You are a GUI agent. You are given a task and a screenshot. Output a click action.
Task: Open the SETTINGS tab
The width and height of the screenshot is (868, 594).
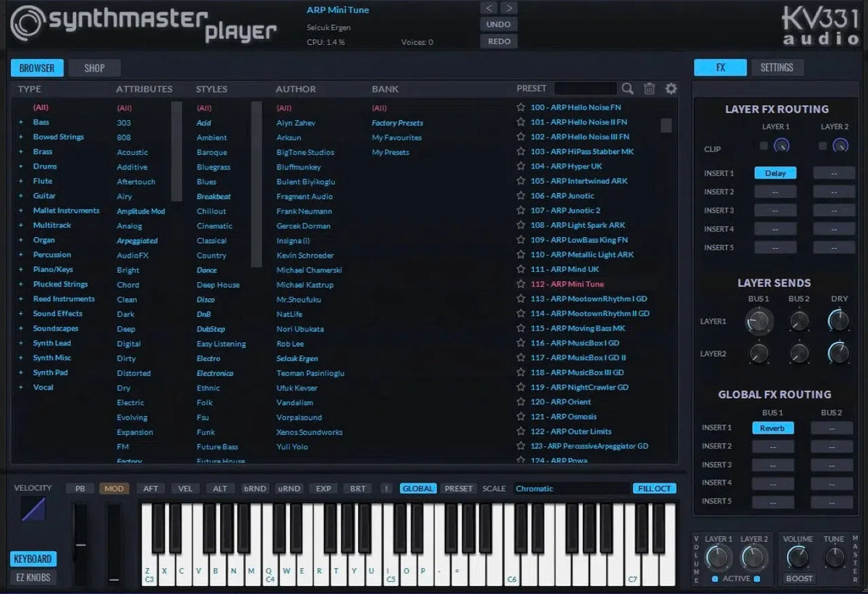(778, 67)
